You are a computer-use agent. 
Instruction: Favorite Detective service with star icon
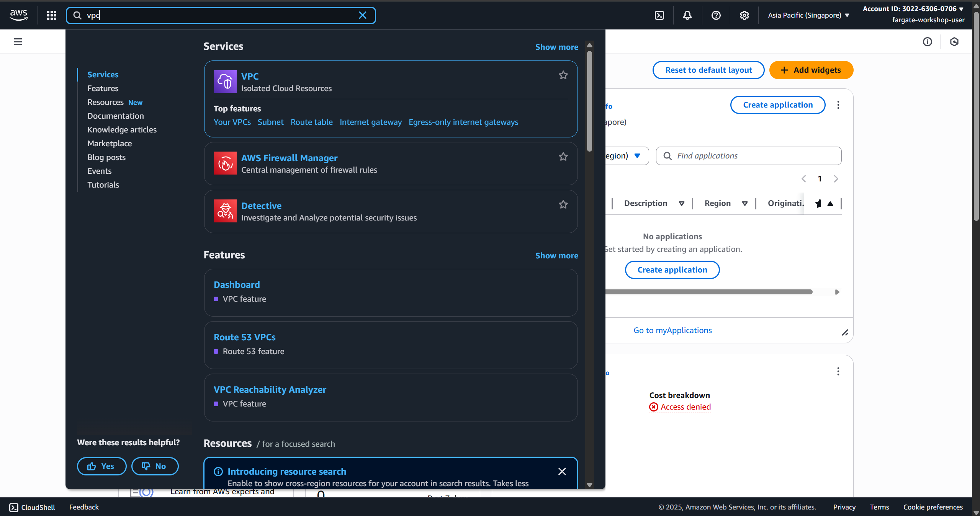563,204
